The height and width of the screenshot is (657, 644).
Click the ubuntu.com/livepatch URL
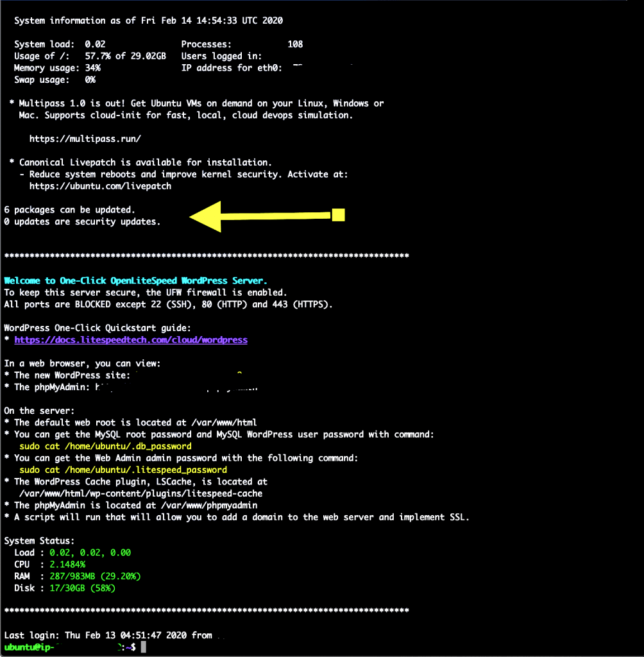(x=100, y=186)
